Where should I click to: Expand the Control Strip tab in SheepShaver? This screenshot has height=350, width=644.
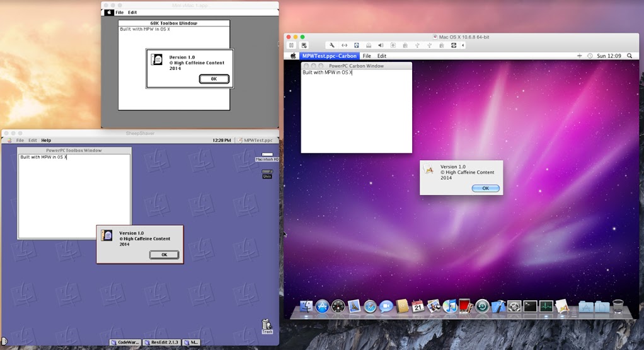(x=4, y=341)
